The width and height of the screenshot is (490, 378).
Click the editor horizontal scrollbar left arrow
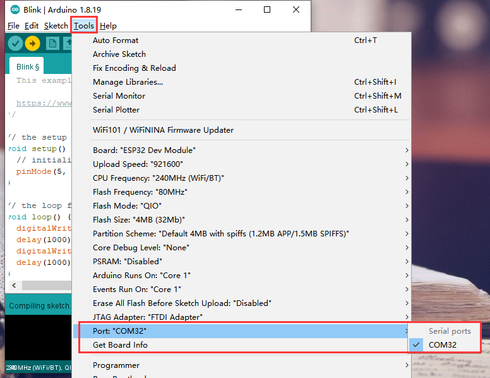pyautogui.click(x=14, y=285)
